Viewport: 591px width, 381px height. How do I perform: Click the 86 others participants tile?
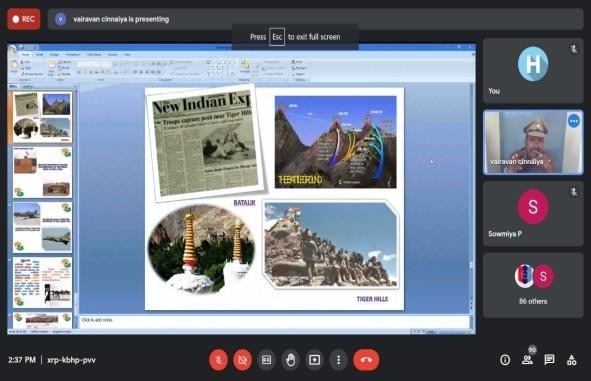(533, 285)
